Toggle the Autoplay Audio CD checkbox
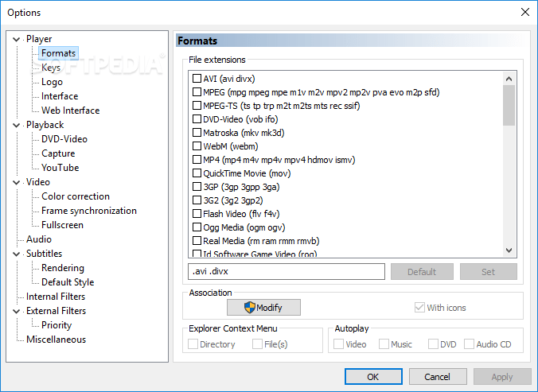The width and height of the screenshot is (538, 392). 469,344
